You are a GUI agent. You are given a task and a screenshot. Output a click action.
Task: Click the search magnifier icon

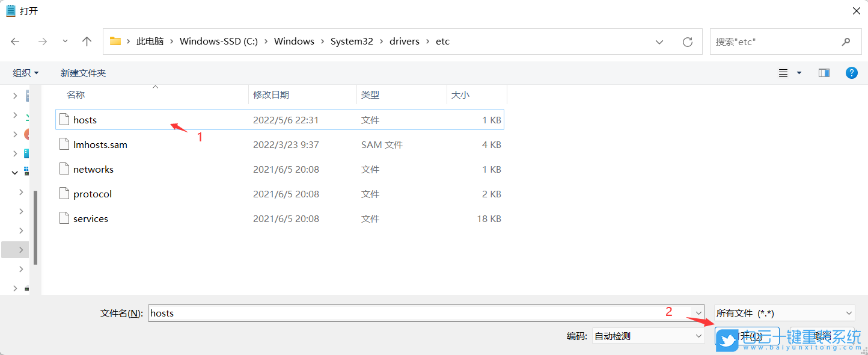click(846, 41)
